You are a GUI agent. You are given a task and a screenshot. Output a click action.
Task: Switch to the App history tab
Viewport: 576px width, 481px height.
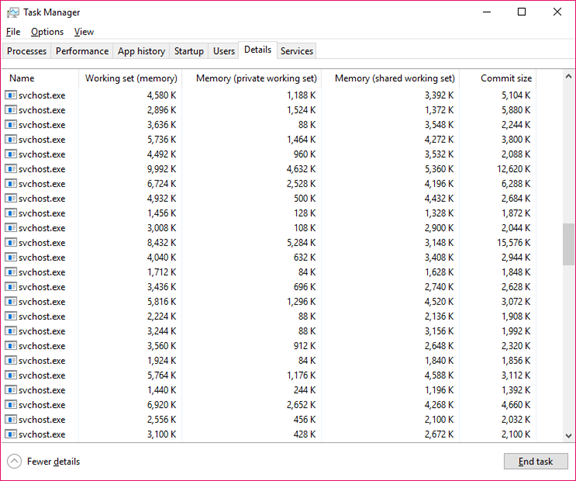(141, 51)
